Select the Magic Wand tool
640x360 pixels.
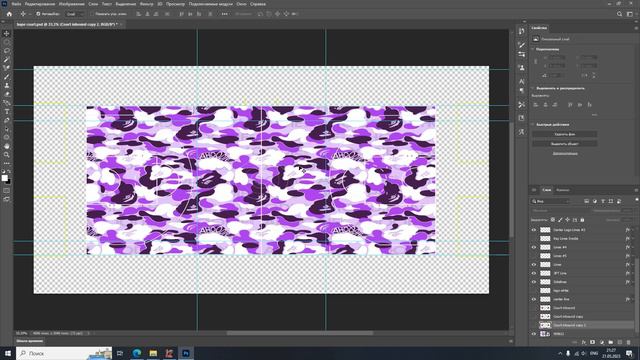point(7,60)
